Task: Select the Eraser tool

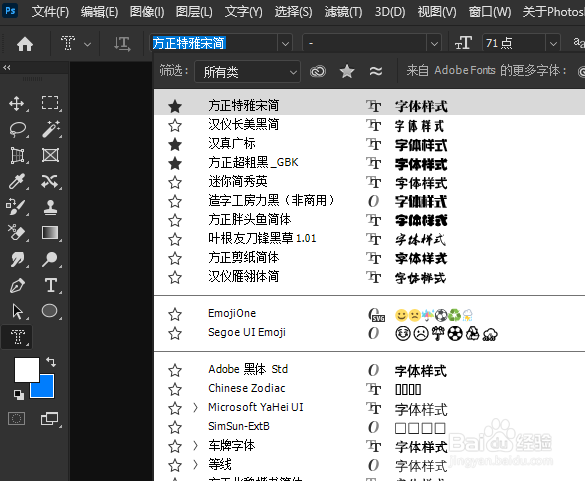Action: [17, 232]
